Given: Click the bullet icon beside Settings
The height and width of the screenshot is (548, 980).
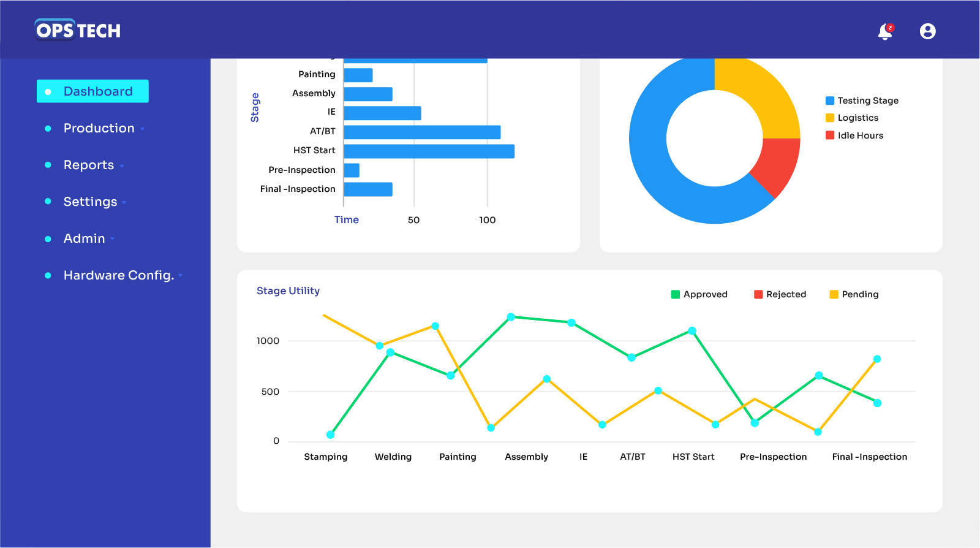Looking at the screenshot, I should [x=48, y=202].
